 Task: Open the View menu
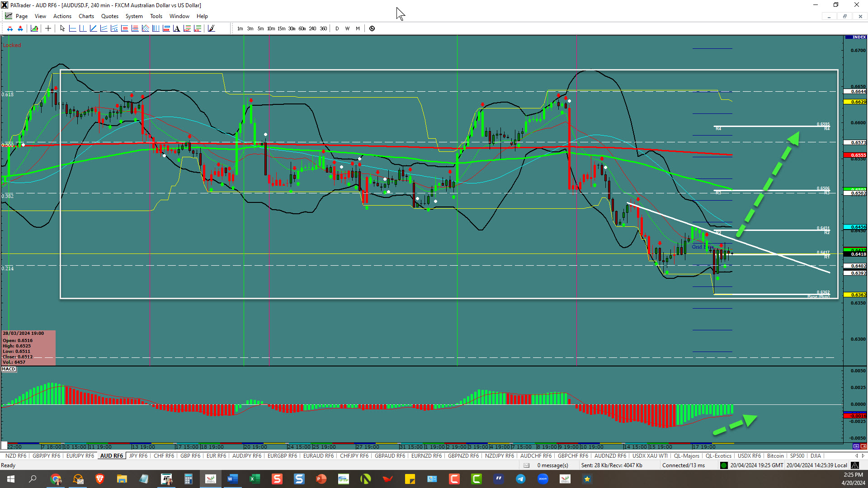click(40, 16)
